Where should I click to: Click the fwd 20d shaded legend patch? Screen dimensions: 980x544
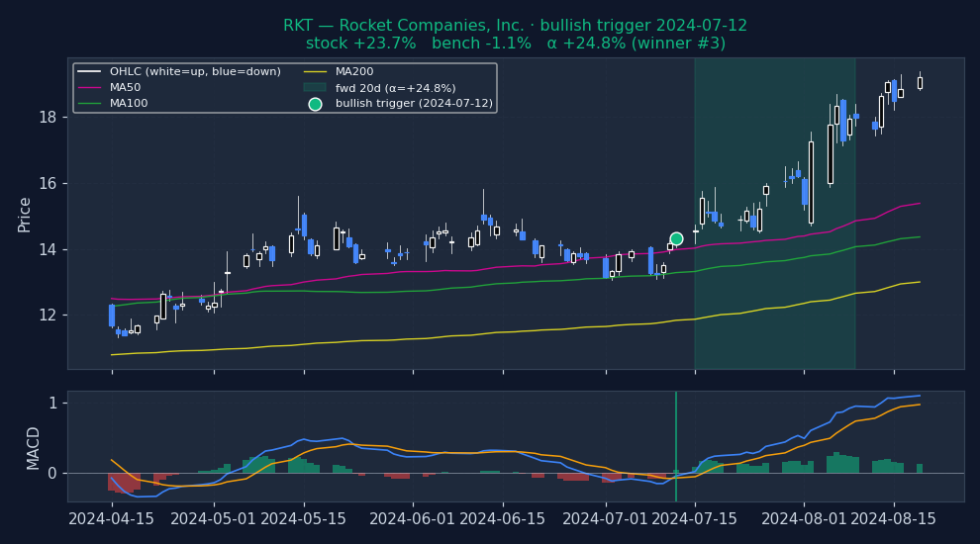click(x=315, y=88)
